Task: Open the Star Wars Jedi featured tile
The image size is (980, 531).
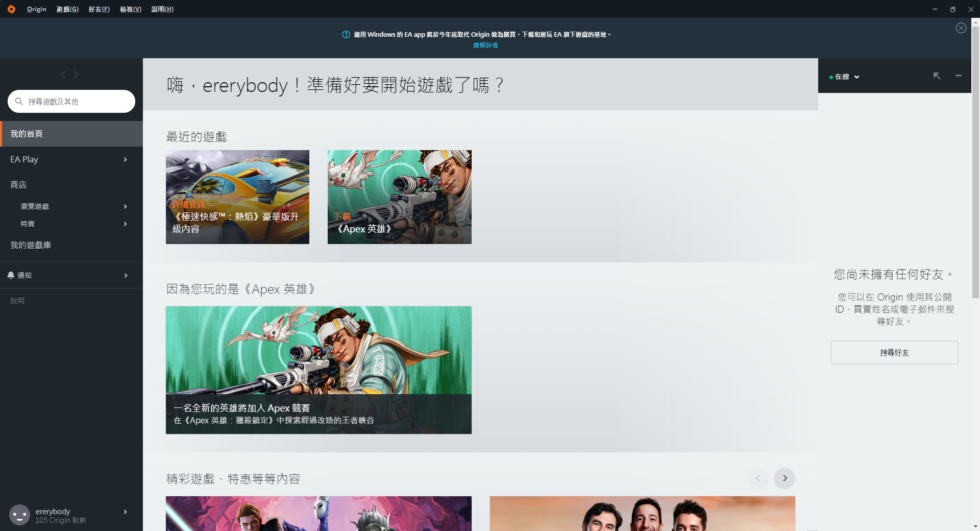Action: coord(318,514)
